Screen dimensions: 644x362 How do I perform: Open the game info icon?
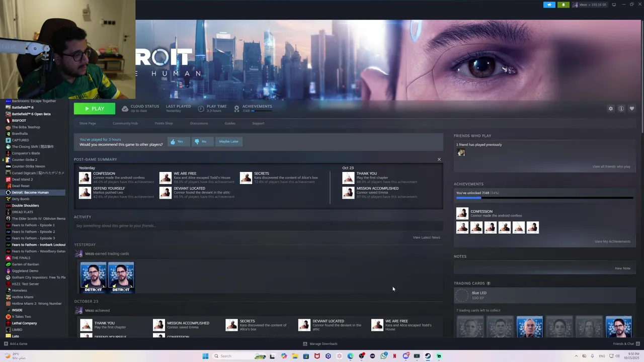pos(621,109)
